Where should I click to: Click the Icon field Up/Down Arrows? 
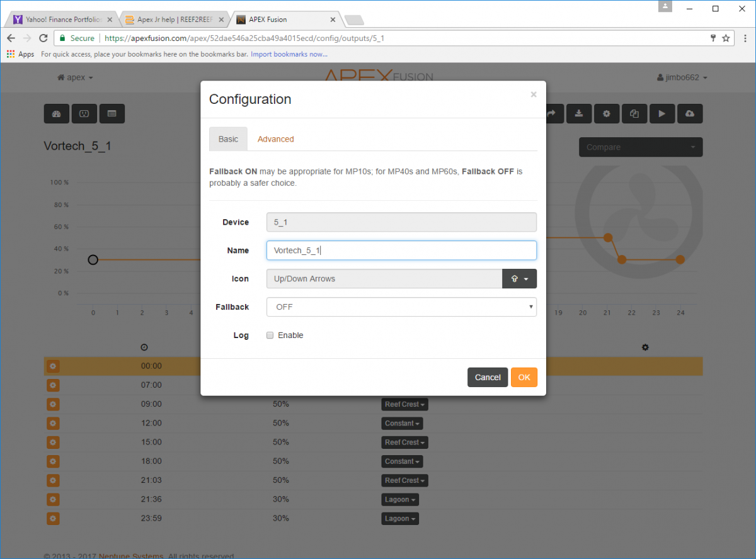click(384, 279)
